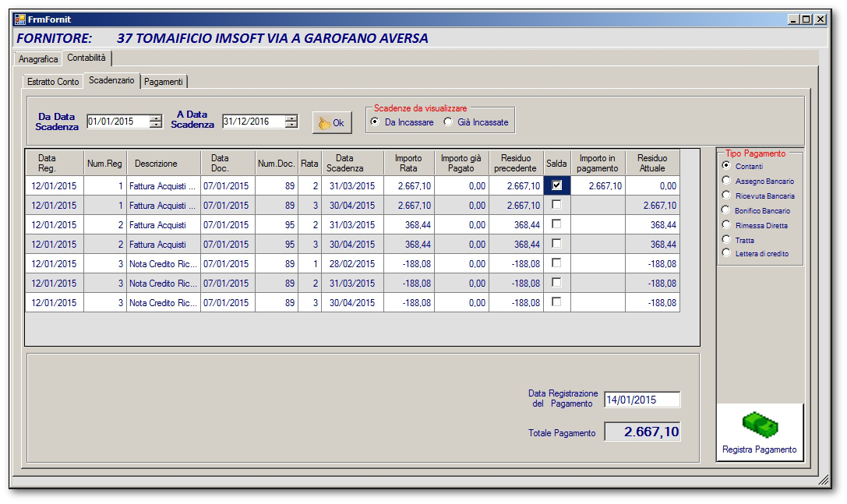Go to the Pagamenti tab
This screenshot has width=847, height=504.
click(x=163, y=82)
